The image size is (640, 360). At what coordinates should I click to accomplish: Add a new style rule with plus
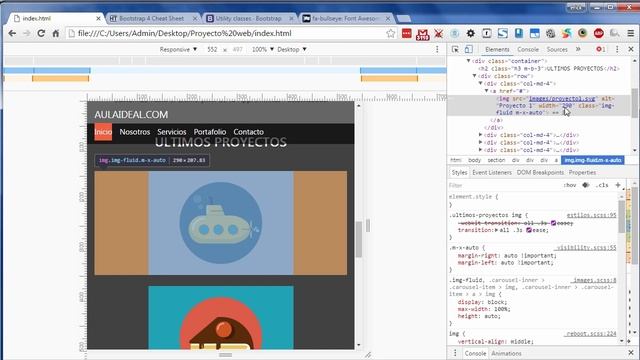(x=618, y=185)
